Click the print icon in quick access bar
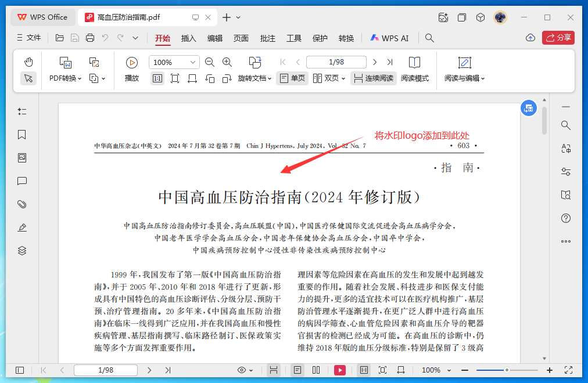The height and width of the screenshot is (383, 588). click(90, 38)
